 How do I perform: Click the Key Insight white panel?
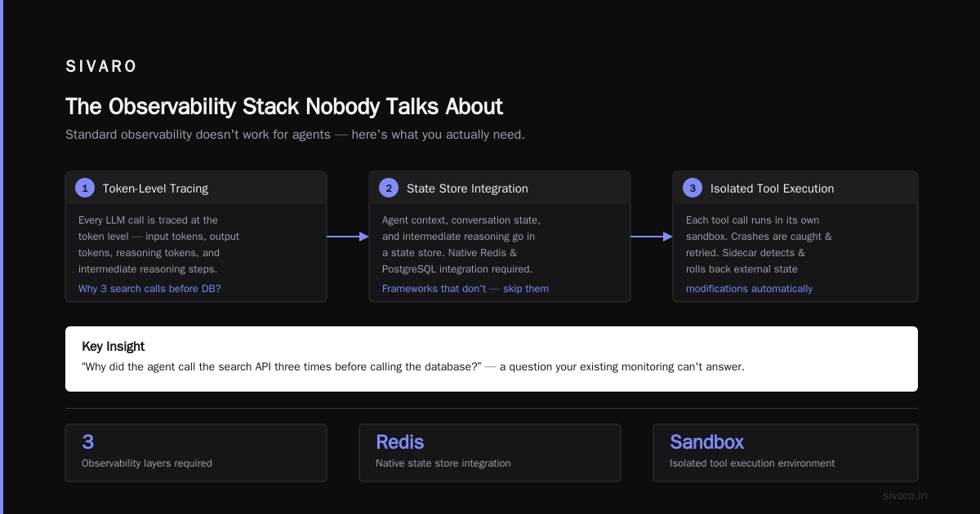[492, 359]
